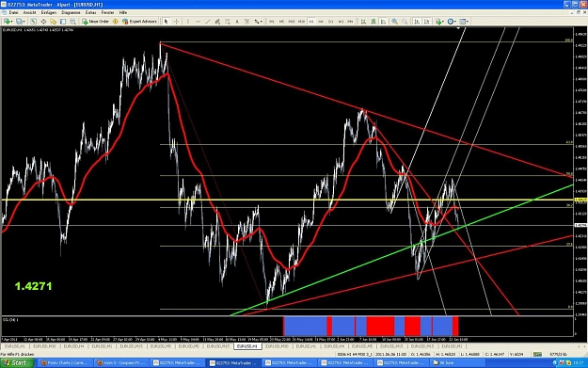Select the trendline drawing tool
Image resolution: width=588 pixels, height=368 pixels.
coord(208,22)
